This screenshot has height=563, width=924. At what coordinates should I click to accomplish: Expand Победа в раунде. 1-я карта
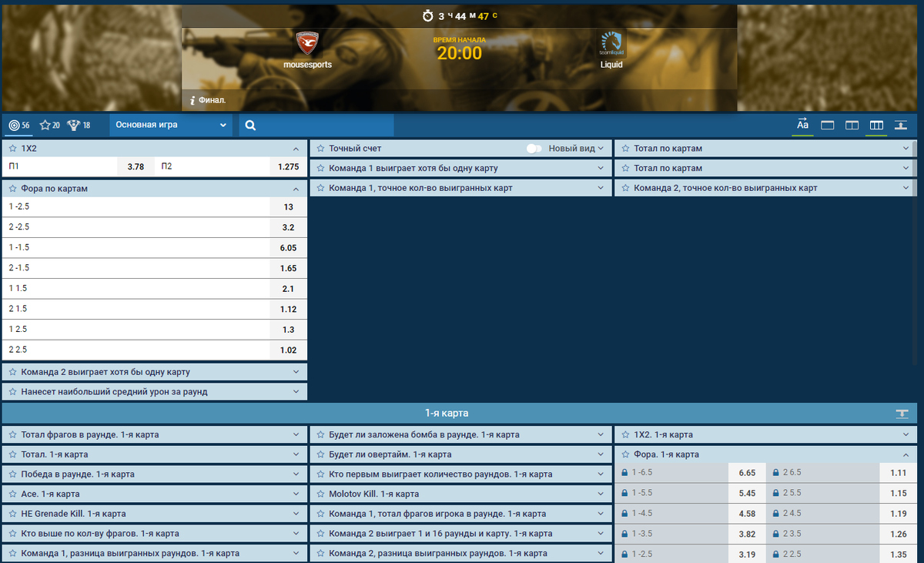296,474
